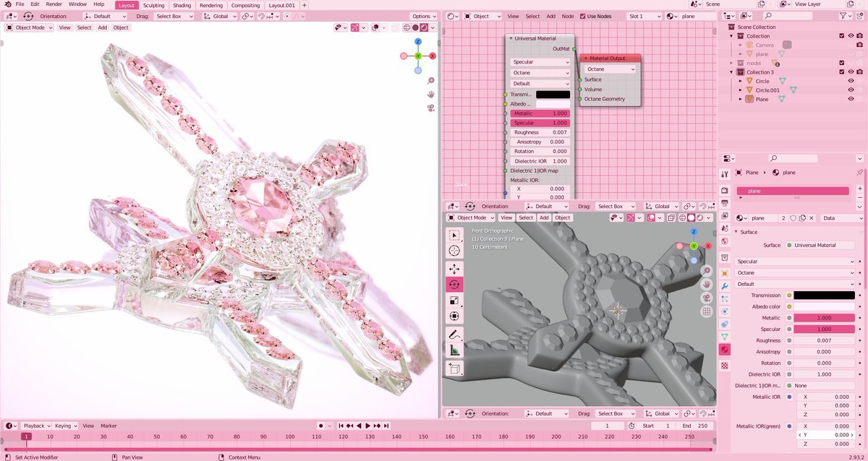Select the Add Cube tool
This screenshot has height=461, width=868.
tap(454, 369)
